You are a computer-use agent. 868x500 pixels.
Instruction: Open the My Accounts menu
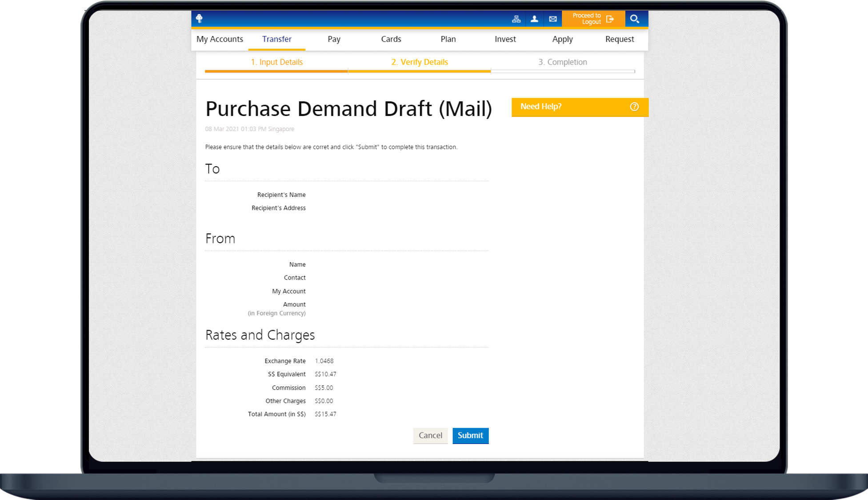220,39
